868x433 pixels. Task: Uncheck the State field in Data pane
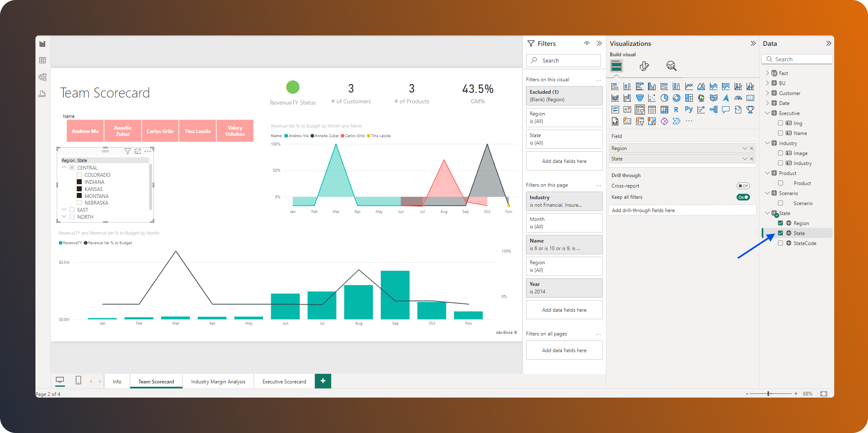coord(781,233)
